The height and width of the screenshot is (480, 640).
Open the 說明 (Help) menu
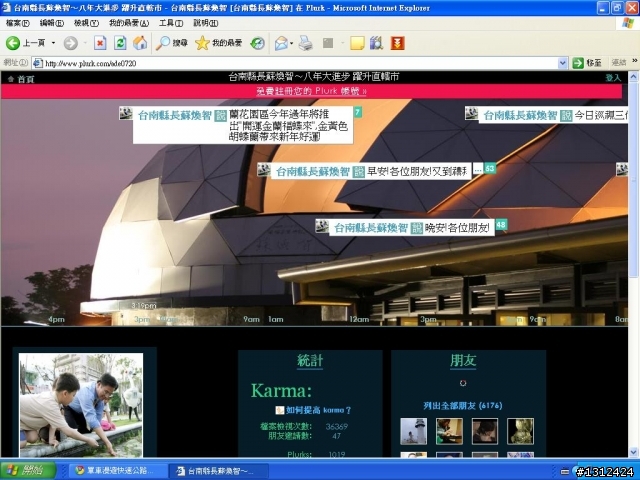coord(205,23)
